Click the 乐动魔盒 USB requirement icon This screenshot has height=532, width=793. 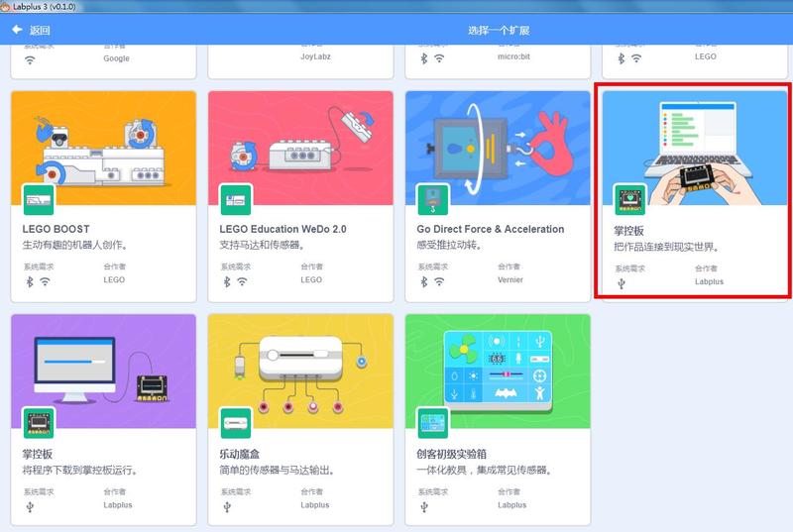tap(227, 507)
